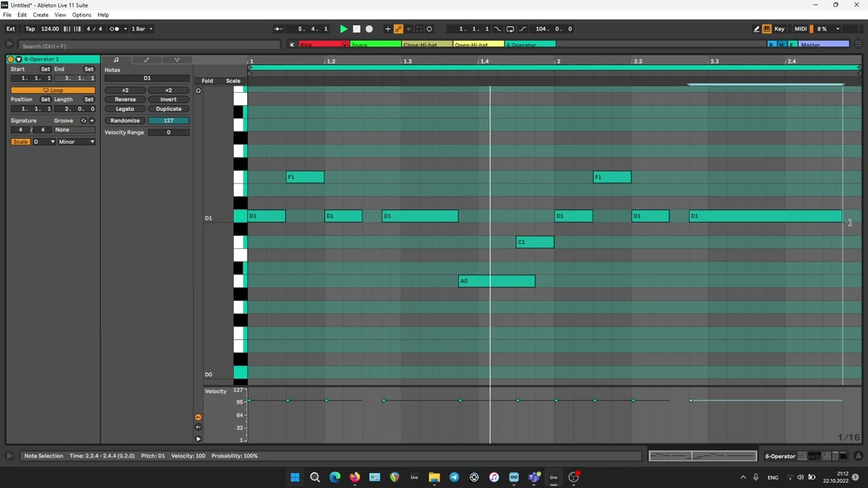Toggle Punch-In switch
Viewport: 868px width, 488px height.
(498, 29)
